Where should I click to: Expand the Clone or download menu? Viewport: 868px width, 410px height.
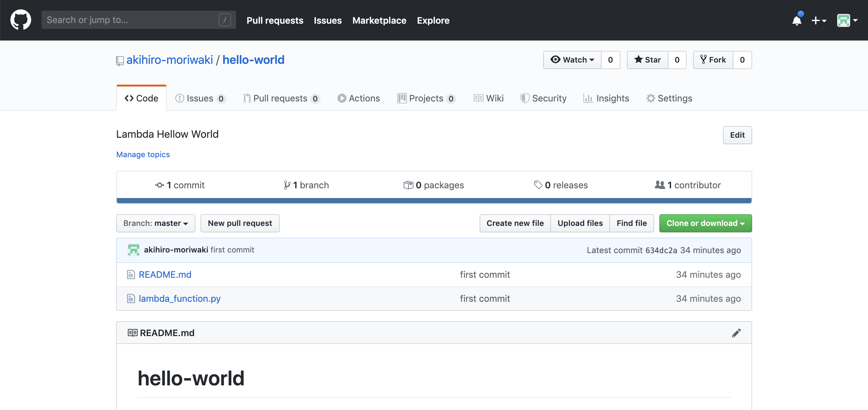click(x=705, y=223)
